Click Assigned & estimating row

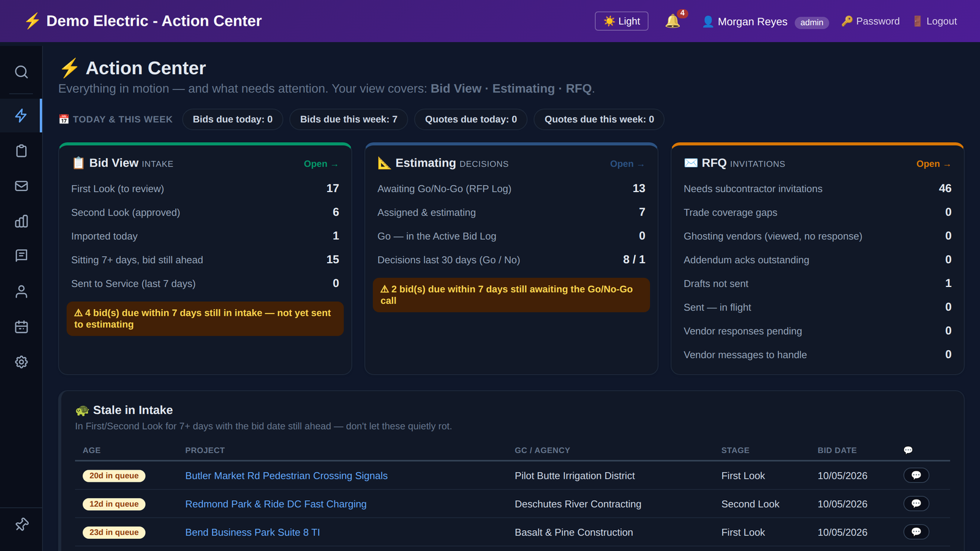511,212
